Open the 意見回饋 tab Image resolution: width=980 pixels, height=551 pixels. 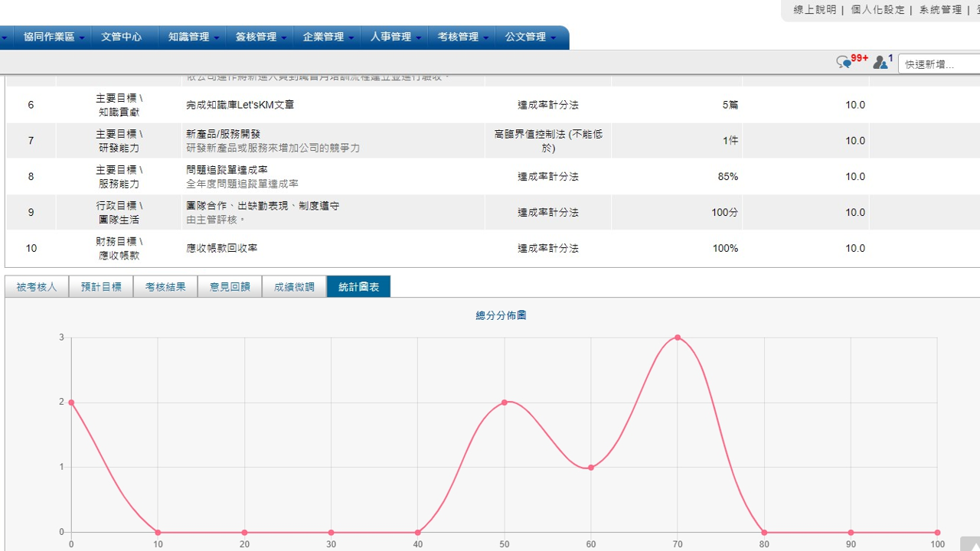(230, 287)
